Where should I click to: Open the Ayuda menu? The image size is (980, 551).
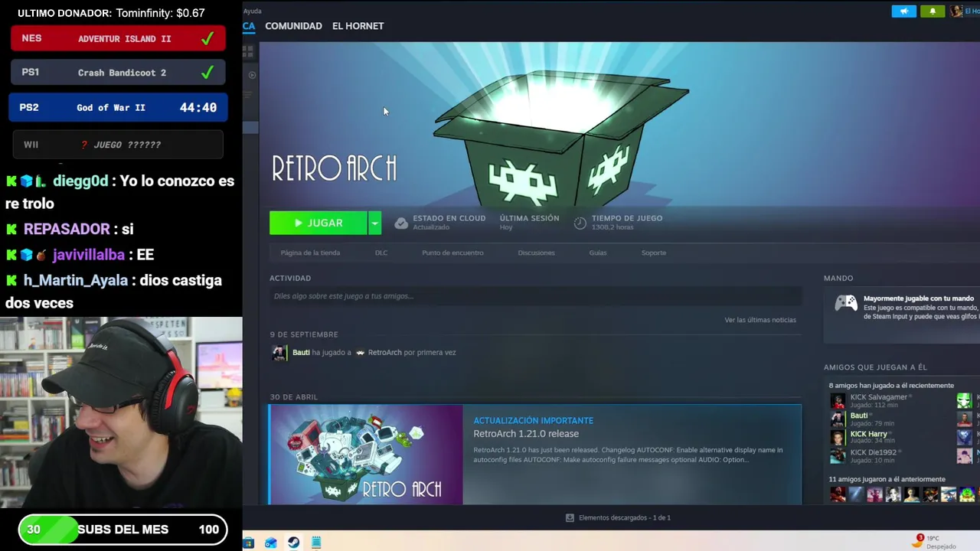pyautogui.click(x=252, y=11)
